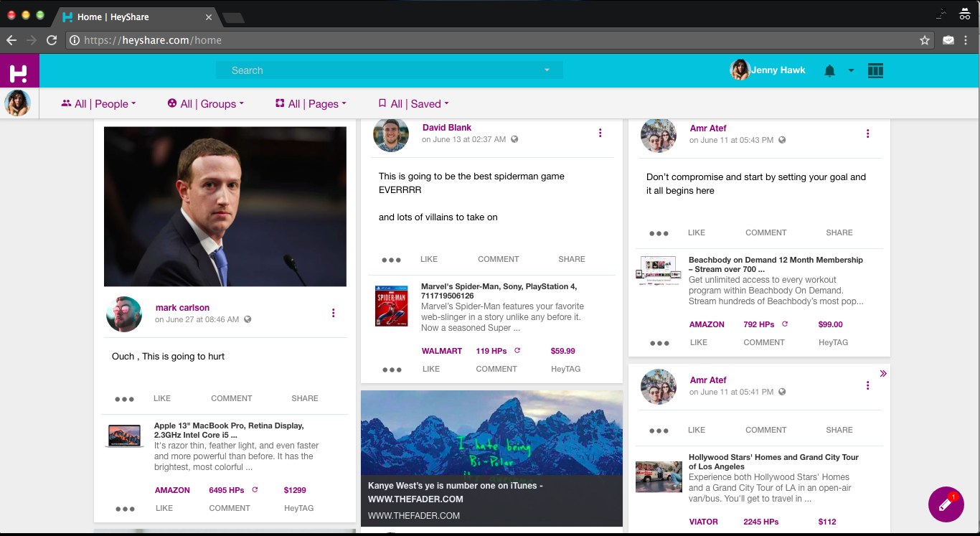
Task: Open the options menu on mark carlson's post
Action: (x=333, y=313)
